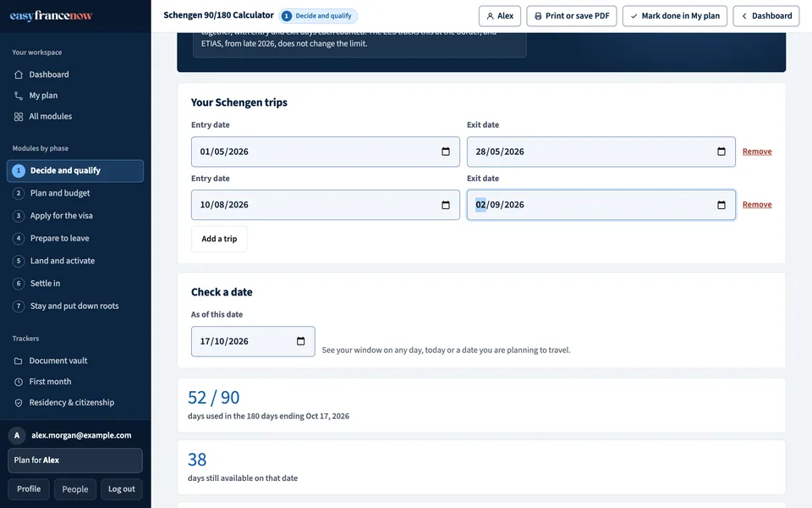
Task: Click the Add a trip button
Action: coord(219,239)
